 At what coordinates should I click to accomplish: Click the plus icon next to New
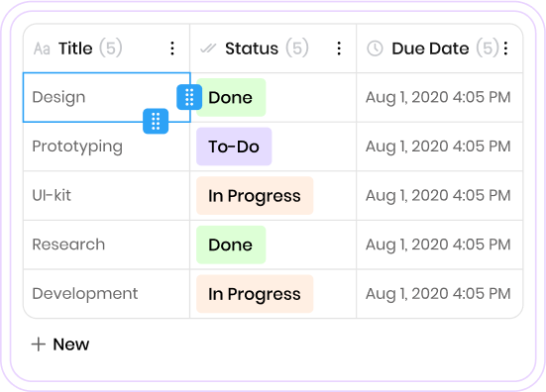(39, 344)
